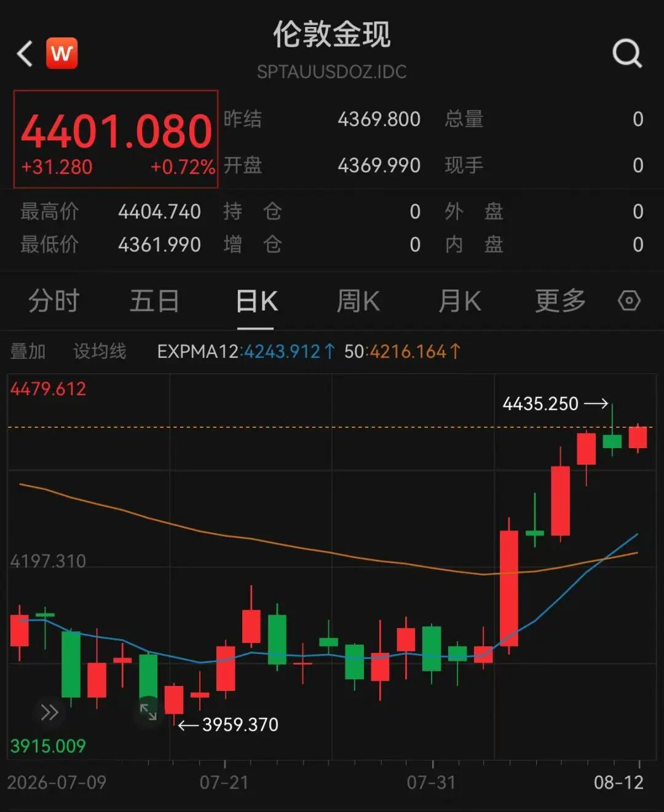Open the red W app icon
Image resolution: width=664 pixels, height=812 pixels.
click(x=61, y=53)
